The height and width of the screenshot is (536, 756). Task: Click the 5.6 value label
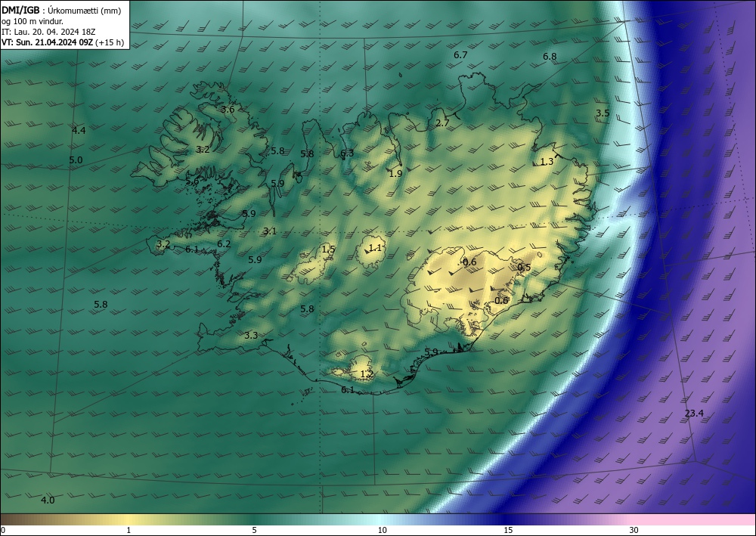point(192,181)
